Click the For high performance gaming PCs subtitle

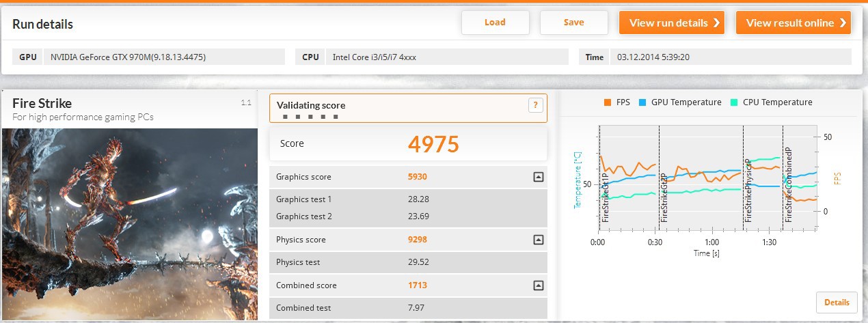[x=83, y=117]
